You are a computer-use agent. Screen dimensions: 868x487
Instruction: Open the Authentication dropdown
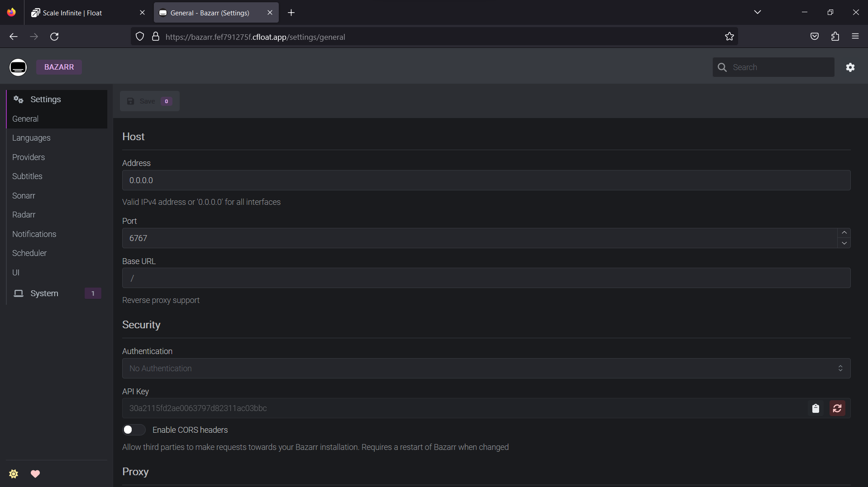tap(486, 368)
